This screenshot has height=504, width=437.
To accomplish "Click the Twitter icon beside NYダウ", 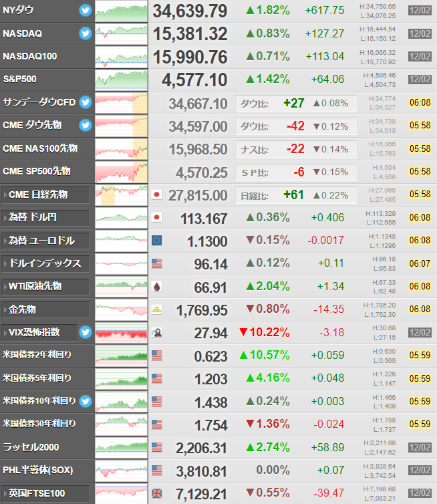I will [86, 11].
